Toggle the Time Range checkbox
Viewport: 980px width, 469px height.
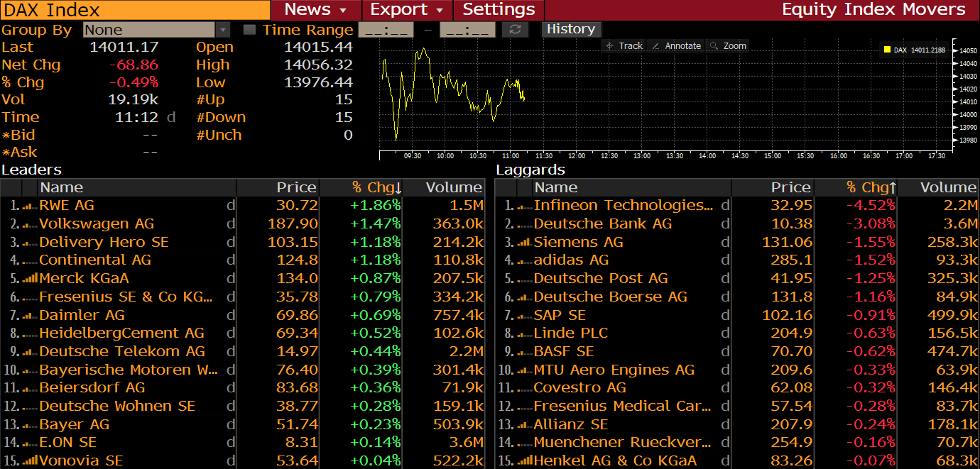point(249,30)
